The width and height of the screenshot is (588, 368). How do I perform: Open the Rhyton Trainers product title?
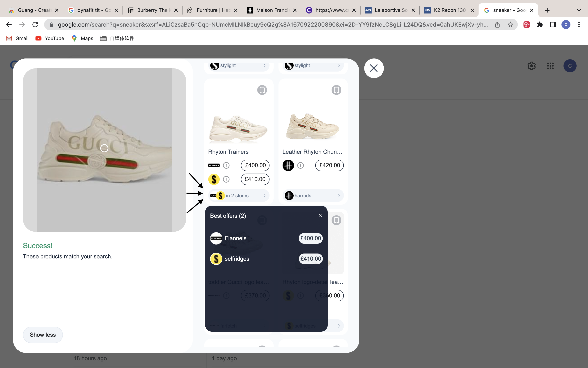point(228,152)
